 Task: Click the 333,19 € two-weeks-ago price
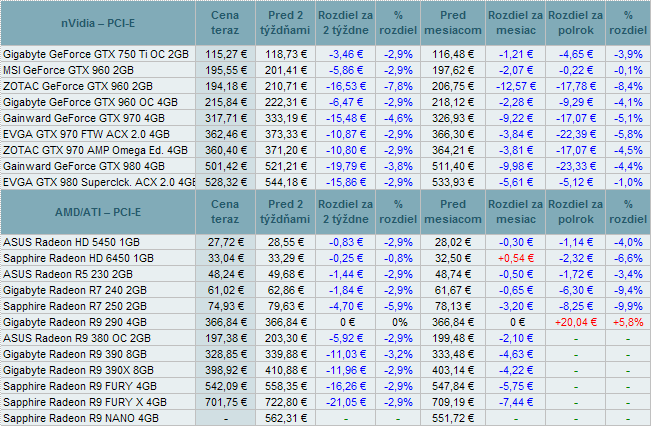tap(286, 118)
